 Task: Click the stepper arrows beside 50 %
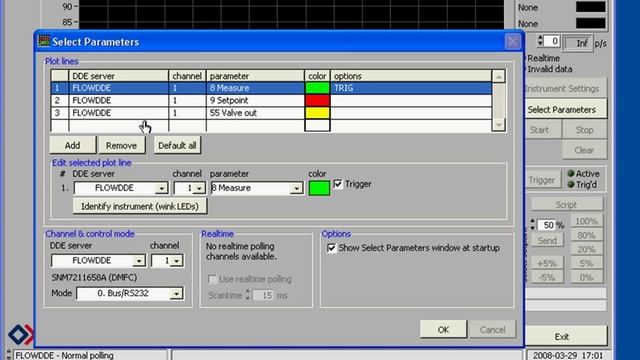tap(533, 224)
